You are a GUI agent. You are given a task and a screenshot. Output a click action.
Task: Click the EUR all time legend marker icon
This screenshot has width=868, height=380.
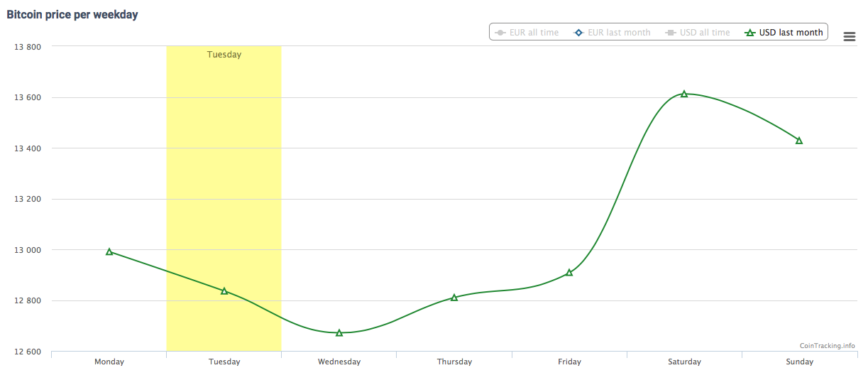coord(500,33)
